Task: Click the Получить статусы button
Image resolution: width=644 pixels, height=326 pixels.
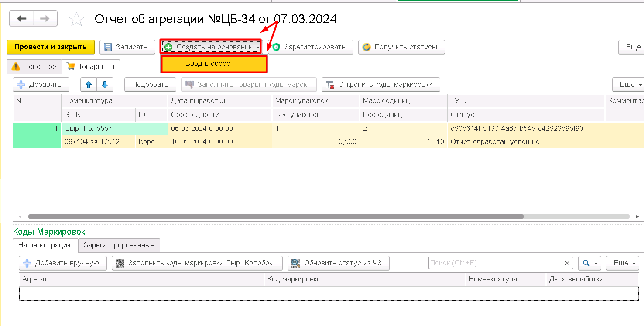Action: [401, 47]
